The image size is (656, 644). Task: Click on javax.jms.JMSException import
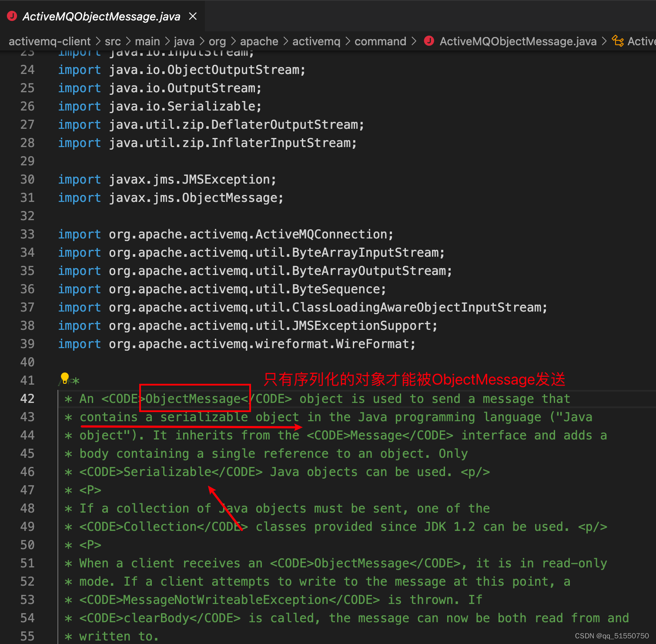[192, 179]
